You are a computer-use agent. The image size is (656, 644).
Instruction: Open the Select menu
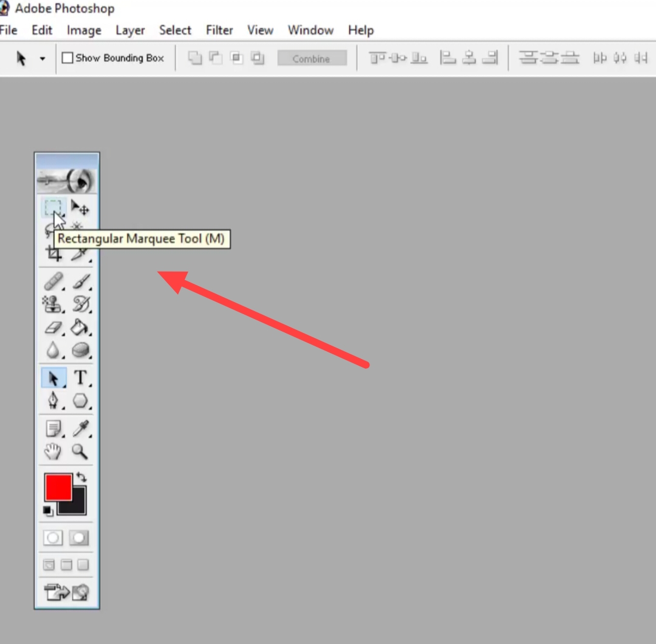click(x=175, y=30)
